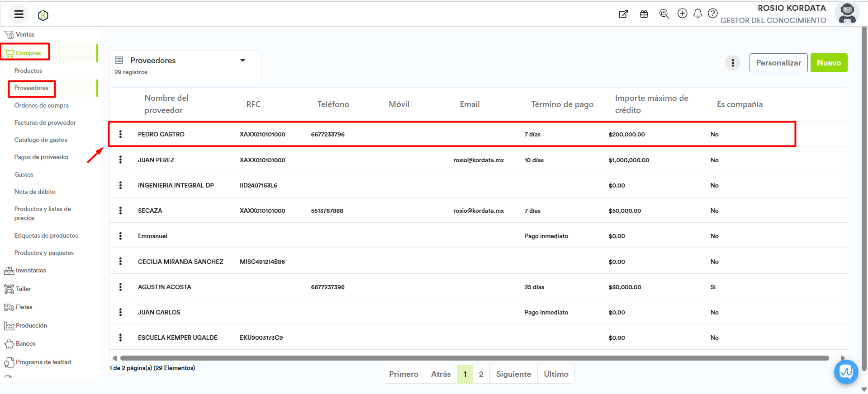This screenshot has width=868, height=394.
Task: Open the gift icon in top bar
Action: tap(644, 14)
